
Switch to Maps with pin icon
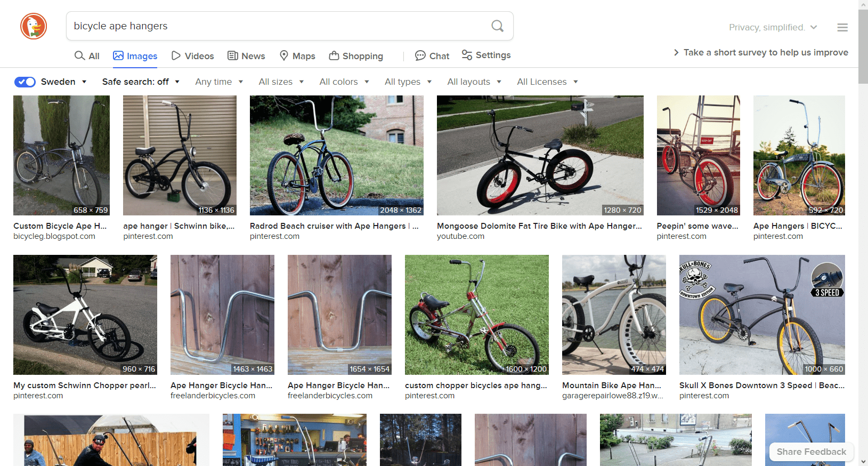tap(297, 56)
